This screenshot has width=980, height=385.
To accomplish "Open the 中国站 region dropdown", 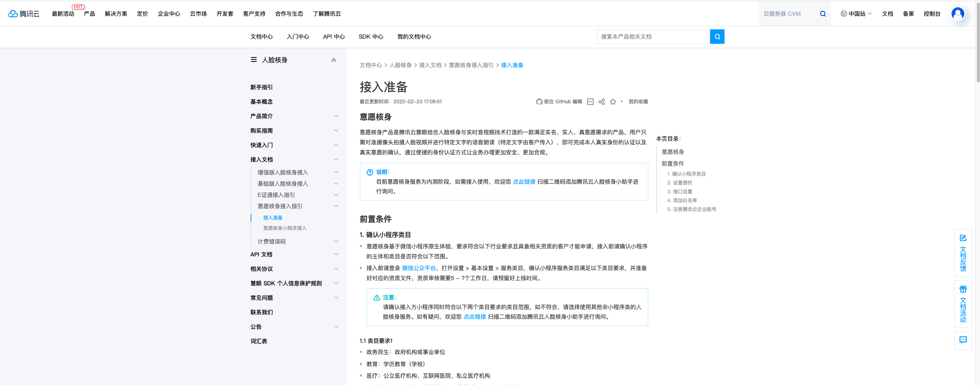I will 857,14.
